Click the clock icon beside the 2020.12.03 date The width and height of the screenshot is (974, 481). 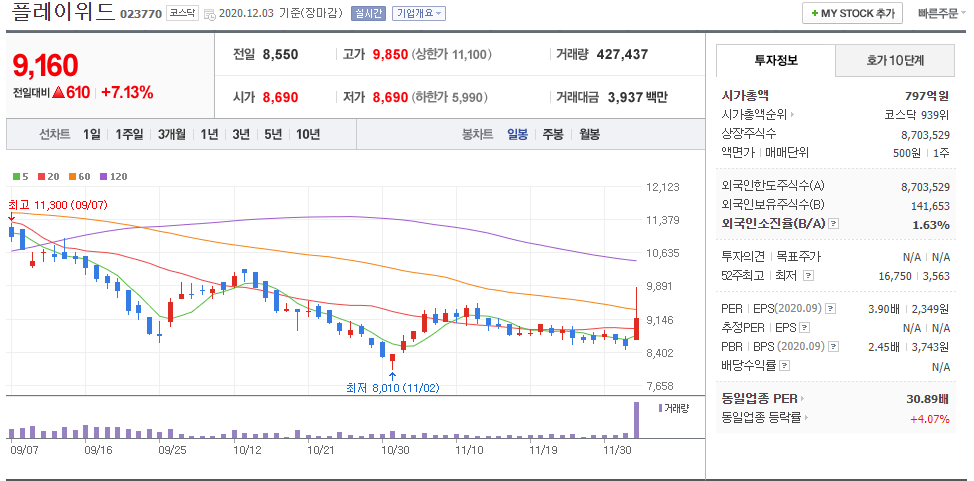pos(210,14)
